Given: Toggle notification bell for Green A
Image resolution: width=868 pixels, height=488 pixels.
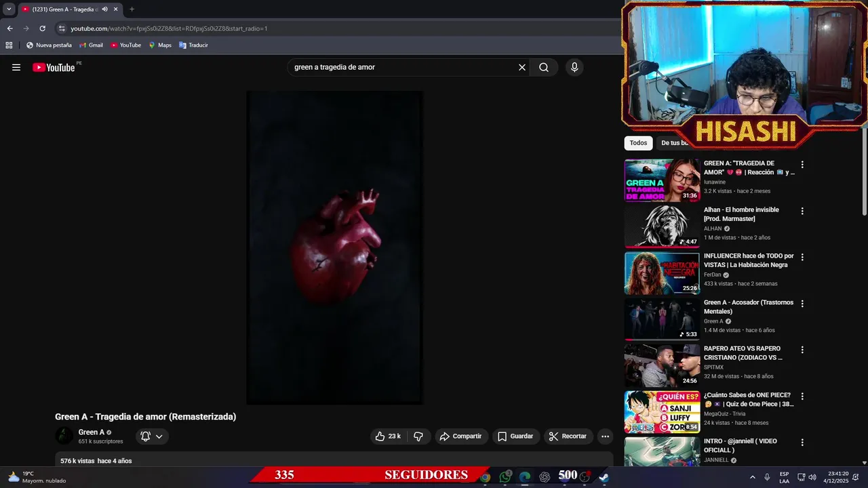Looking at the screenshot, I should [x=145, y=436].
